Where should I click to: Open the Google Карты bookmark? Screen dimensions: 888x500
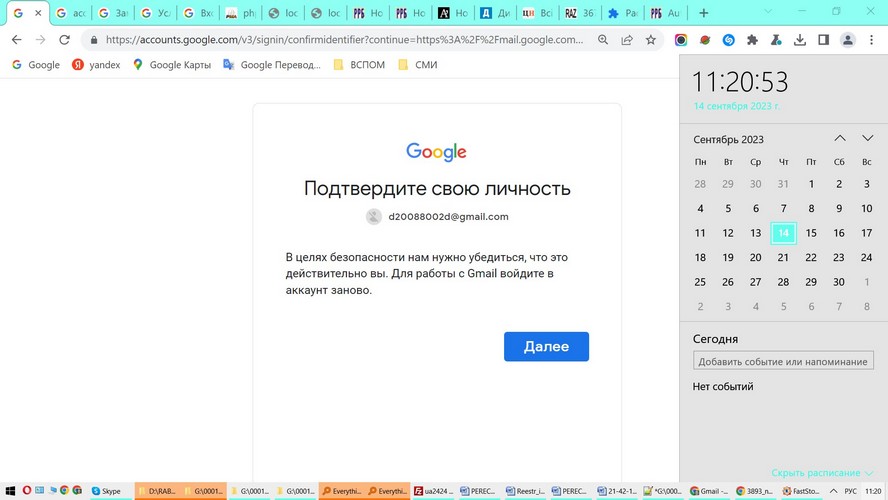click(172, 65)
